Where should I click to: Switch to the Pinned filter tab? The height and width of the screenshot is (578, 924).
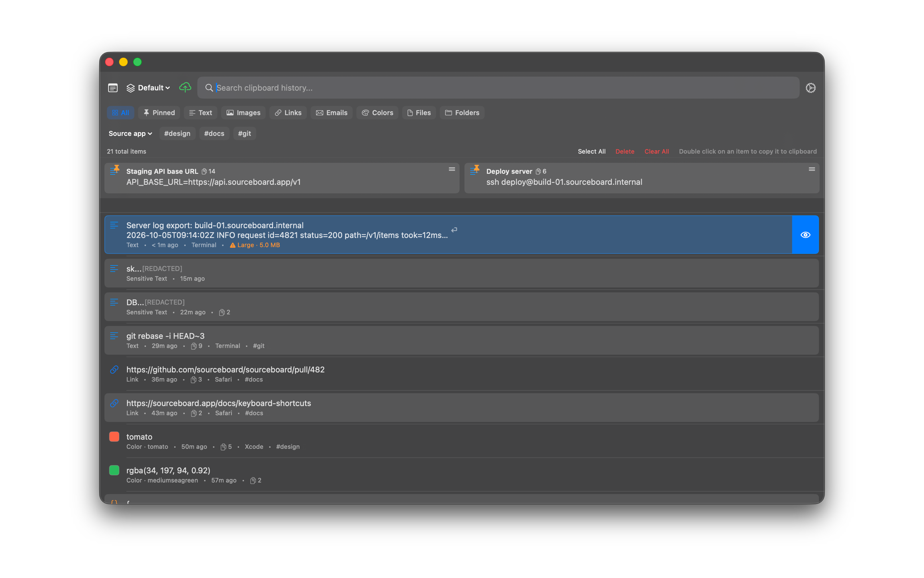tap(159, 113)
